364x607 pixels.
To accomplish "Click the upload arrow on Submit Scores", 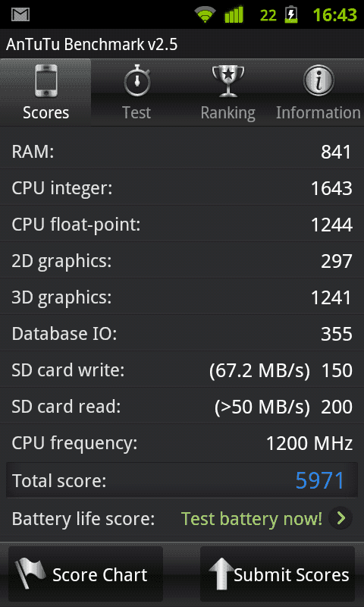I will click(x=221, y=574).
